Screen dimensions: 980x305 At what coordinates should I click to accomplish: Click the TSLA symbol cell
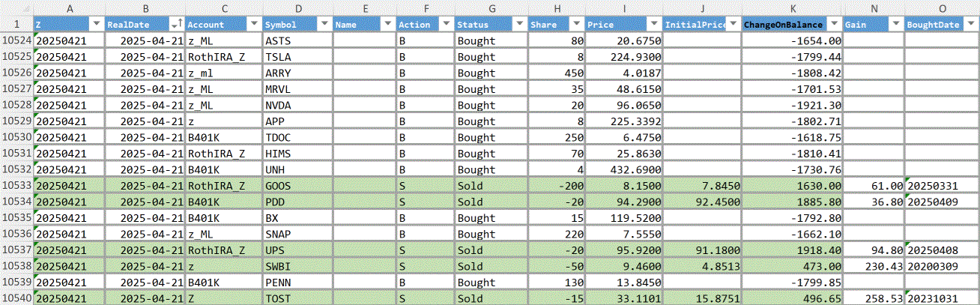point(297,57)
